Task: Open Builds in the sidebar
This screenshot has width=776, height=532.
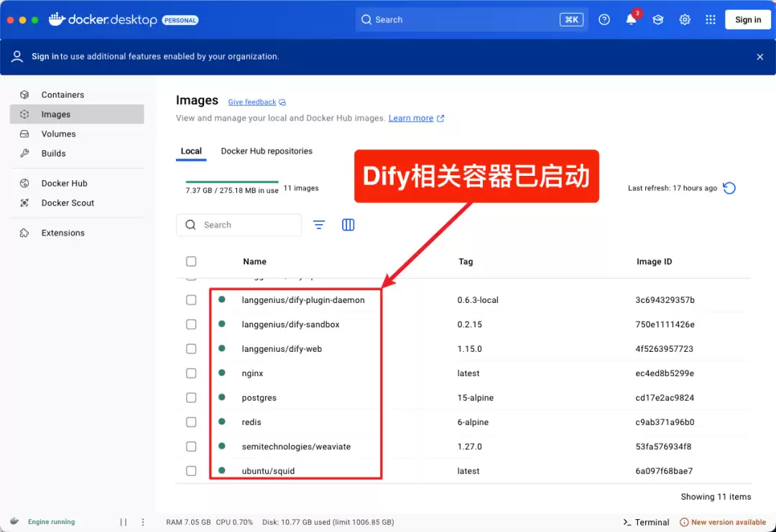Action: point(77,153)
